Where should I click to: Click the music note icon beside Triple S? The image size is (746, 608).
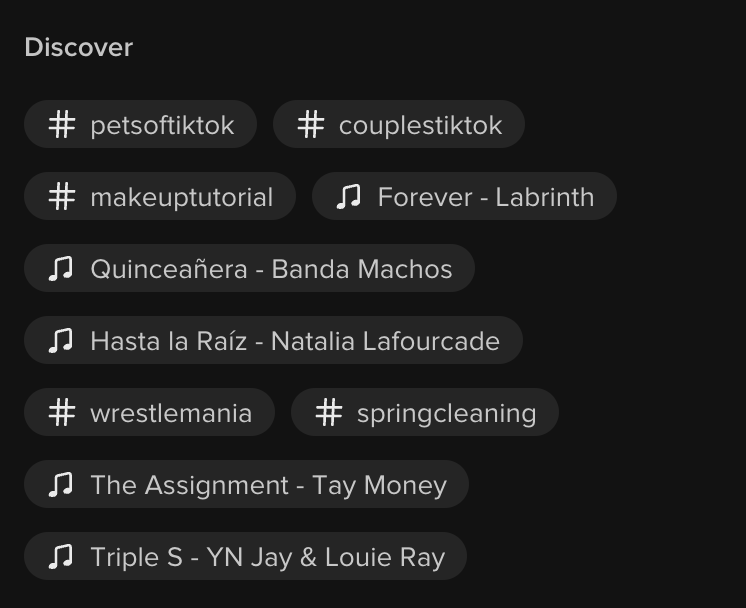pos(61,557)
